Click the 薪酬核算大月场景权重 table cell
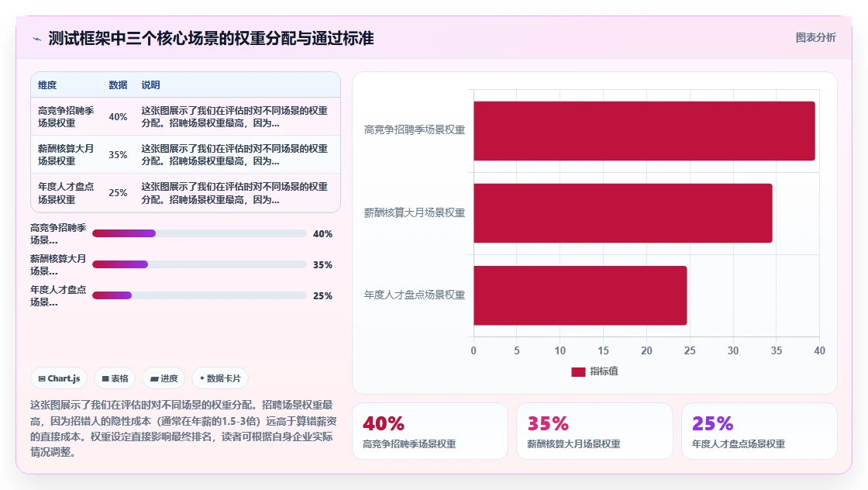Screen dimensions: 868x490 [x=66, y=154]
